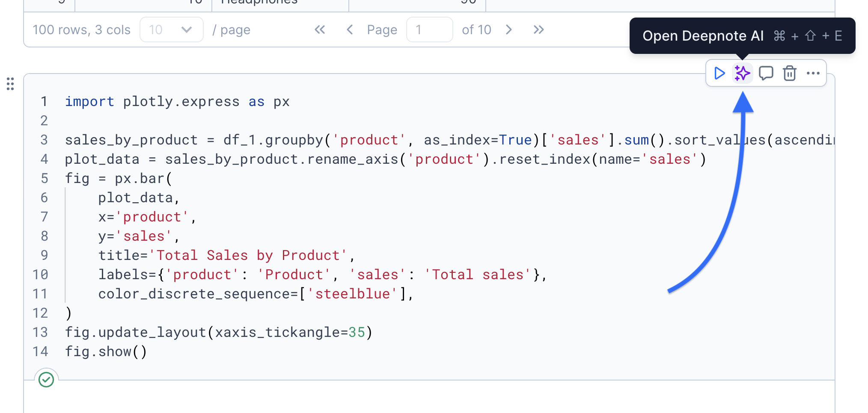Jump to the last table page
This screenshot has width=868, height=413.
[x=538, y=29]
